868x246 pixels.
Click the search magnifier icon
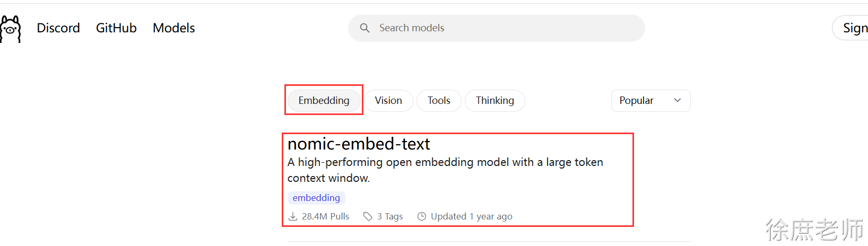click(364, 28)
